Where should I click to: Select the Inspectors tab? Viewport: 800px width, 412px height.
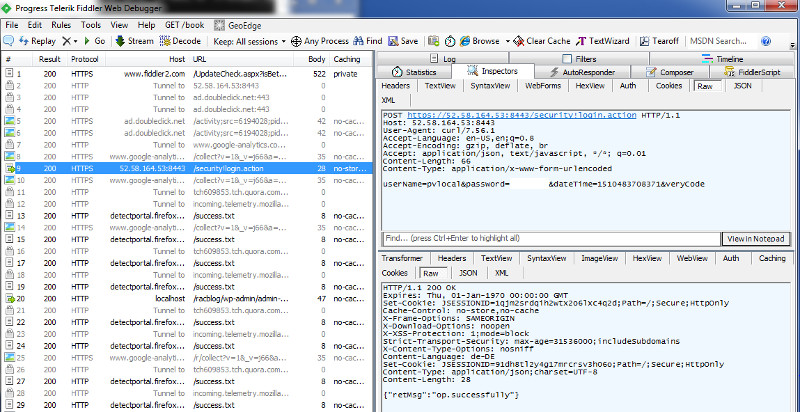click(493, 71)
